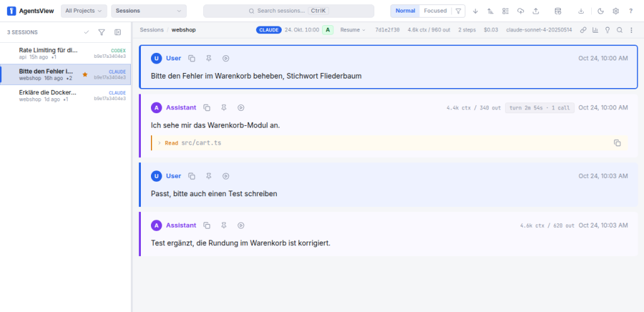Click the '4.4k ctx / 340 out' message stat
This screenshot has width=644, height=312.
pos(474,108)
